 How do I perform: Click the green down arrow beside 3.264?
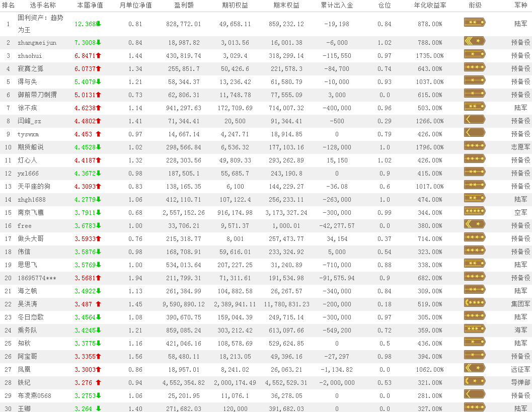tap(98, 408)
